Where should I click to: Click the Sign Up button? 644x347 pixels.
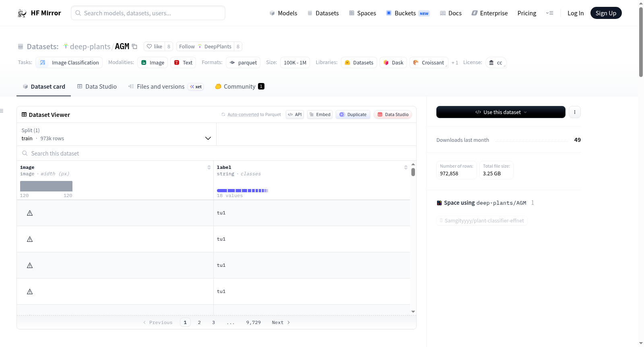606,13
